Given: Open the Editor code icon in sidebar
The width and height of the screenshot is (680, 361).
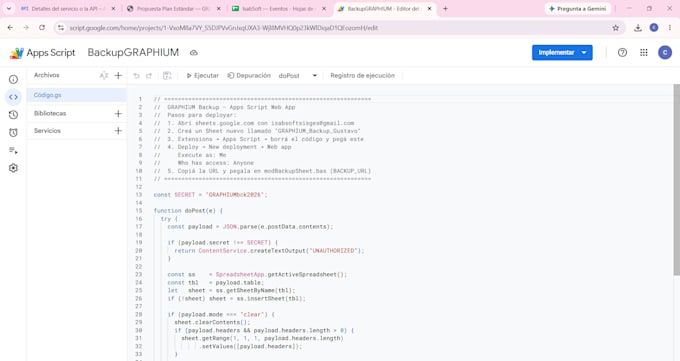Looking at the screenshot, I should (13, 97).
